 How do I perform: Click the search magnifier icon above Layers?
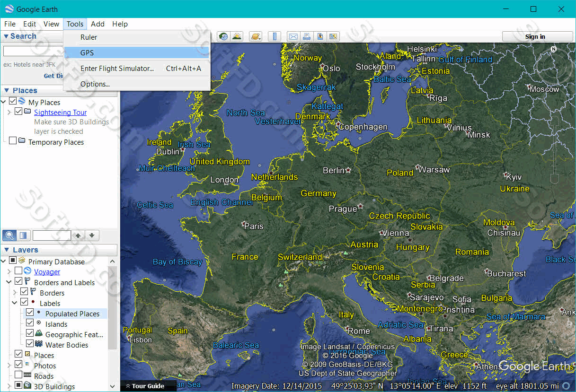point(9,235)
